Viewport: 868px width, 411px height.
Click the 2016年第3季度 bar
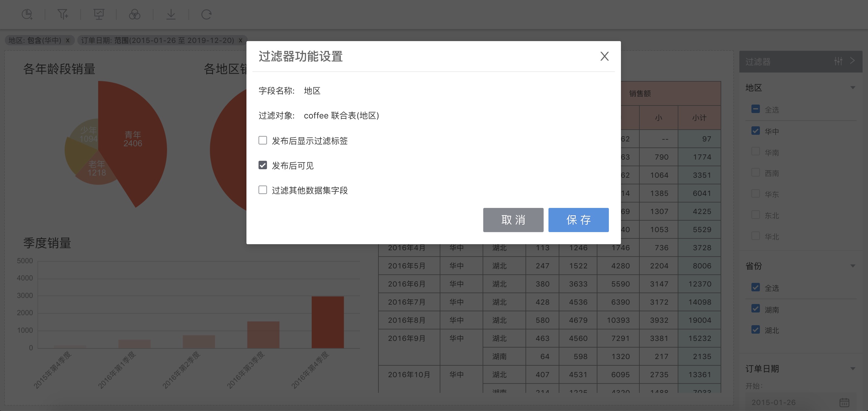tap(263, 335)
